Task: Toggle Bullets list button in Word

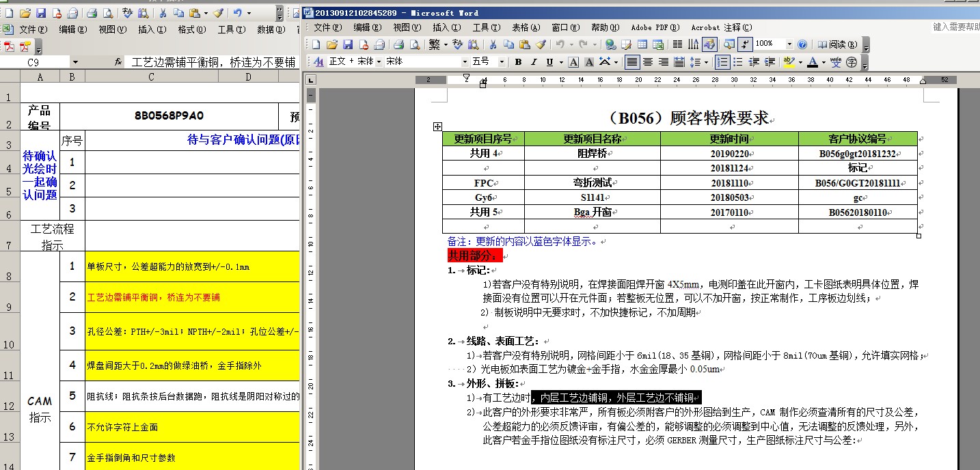Action: coord(738,62)
